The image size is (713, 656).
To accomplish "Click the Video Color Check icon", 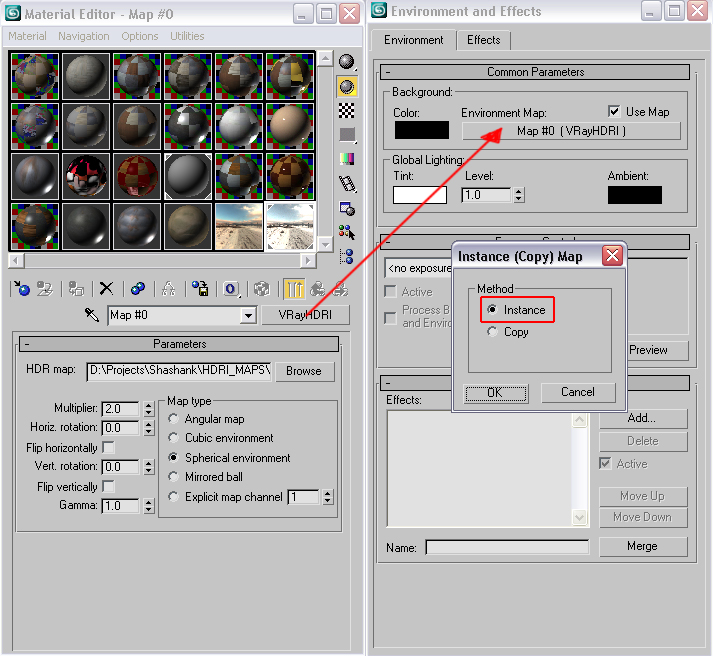I will pos(347,159).
